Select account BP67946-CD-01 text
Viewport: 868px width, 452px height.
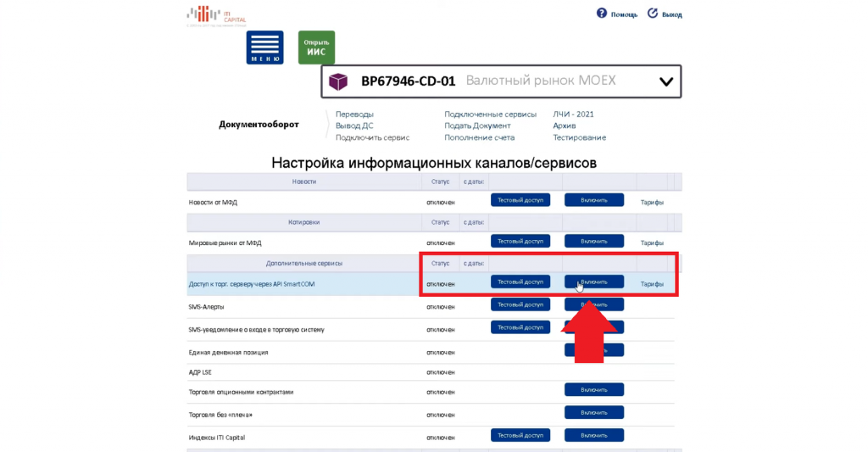pyautogui.click(x=408, y=81)
